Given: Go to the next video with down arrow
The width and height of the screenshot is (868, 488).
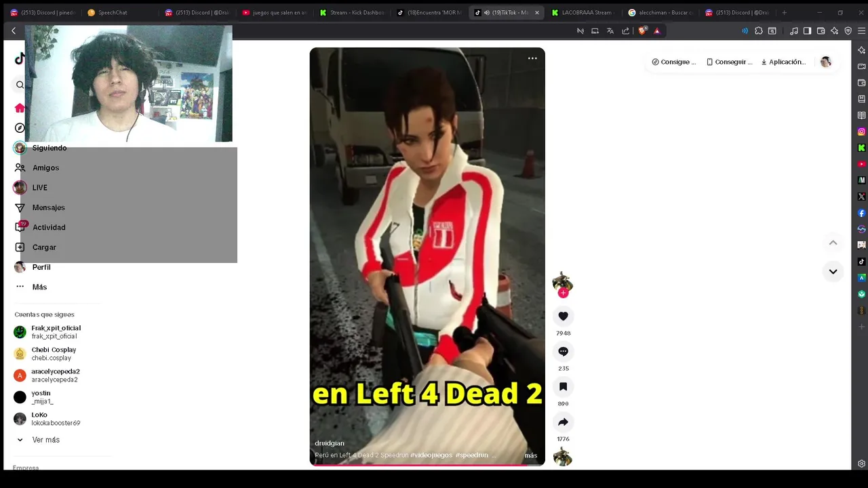Looking at the screenshot, I should pyautogui.click(x=833, y=272).
